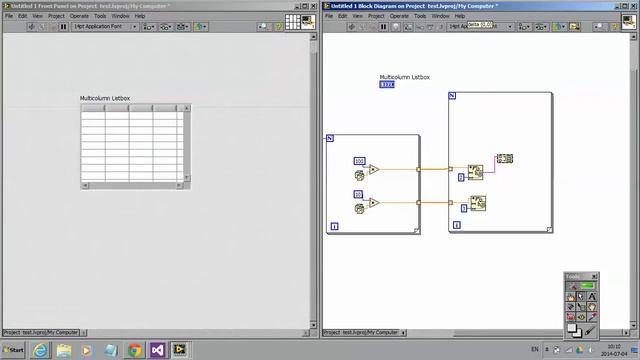The image size is (640, 360).
Task: Open Front Panel application font dropdown
Action: click(x=105, y=27)
